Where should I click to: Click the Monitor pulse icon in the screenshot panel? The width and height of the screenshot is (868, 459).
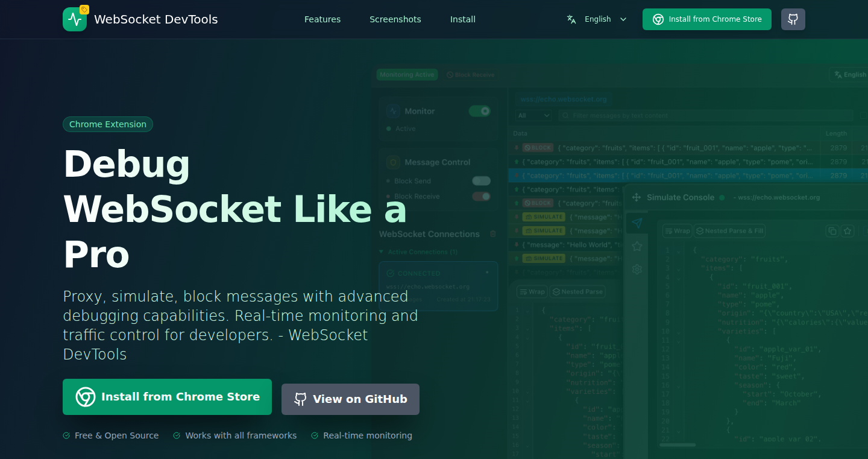[x=393, y=111]
